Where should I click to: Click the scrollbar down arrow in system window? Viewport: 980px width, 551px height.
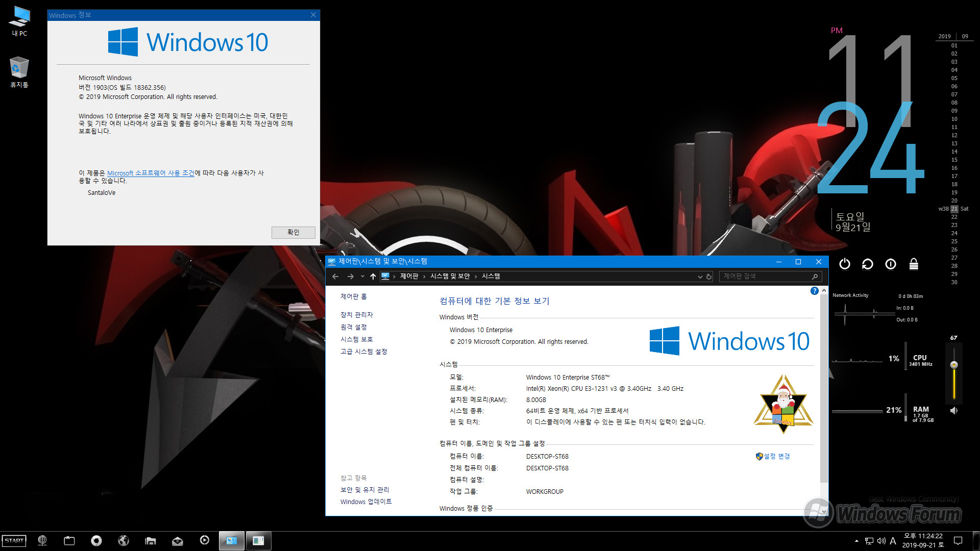coord(823,511)
